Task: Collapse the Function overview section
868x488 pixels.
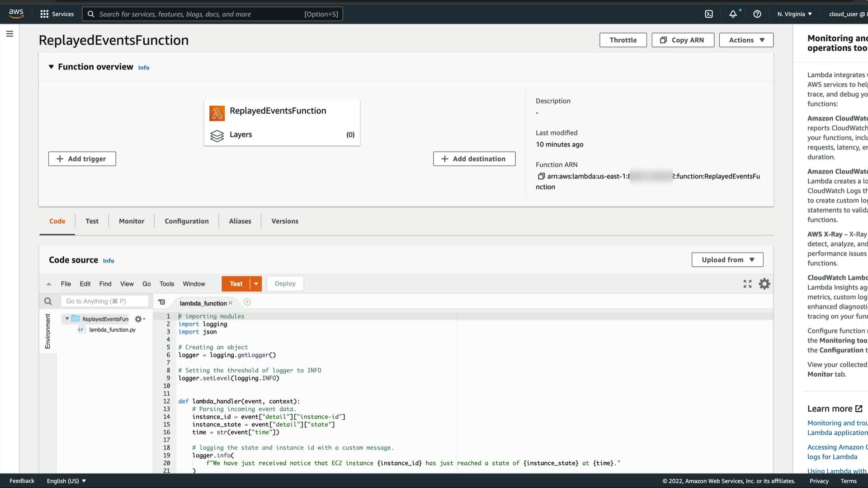Action: pos(51,67)
